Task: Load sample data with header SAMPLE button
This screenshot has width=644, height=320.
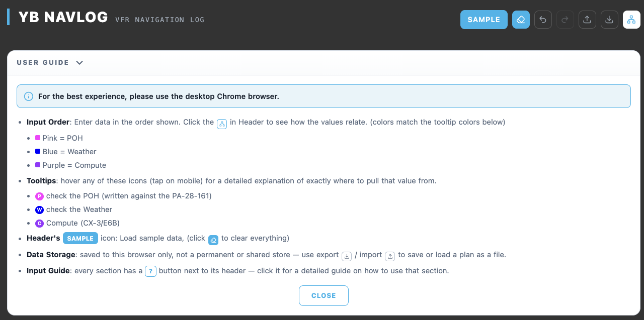Action: 484,20
